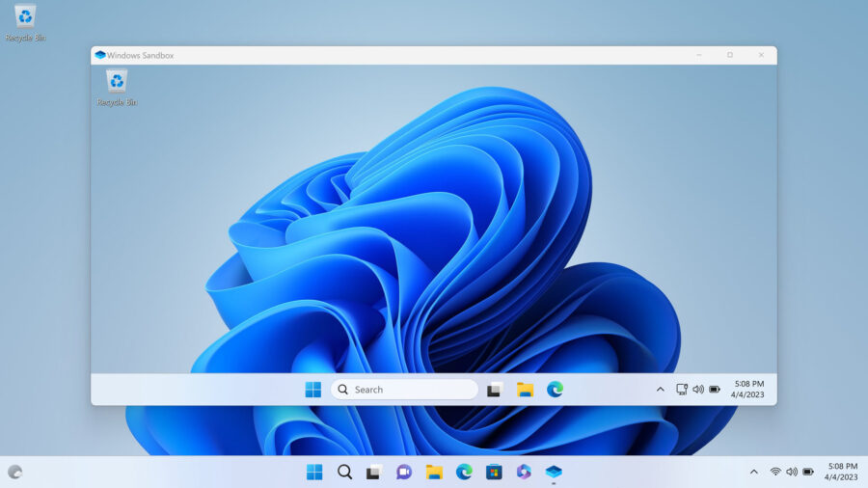The height and width of the screenshot is (488, 868).
Task: Open the Sandbox Start menu button
Action: (x=312, y=390)
